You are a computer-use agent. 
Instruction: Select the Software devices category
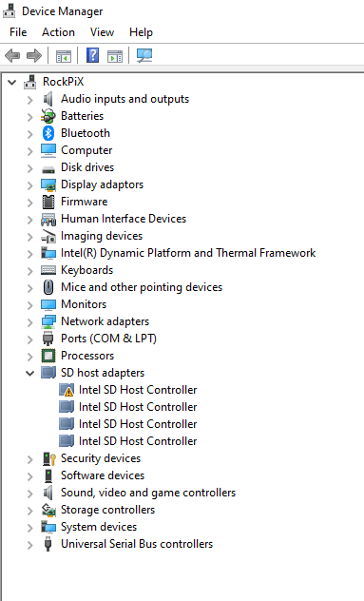pyautogui.click(x=103, y=475)
